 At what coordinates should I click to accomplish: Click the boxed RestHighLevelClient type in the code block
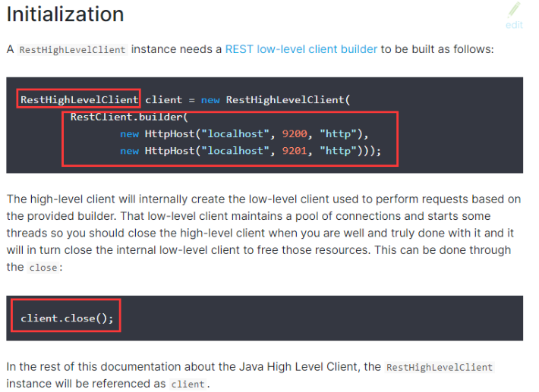pyautogui.click(x=79, y=99)
